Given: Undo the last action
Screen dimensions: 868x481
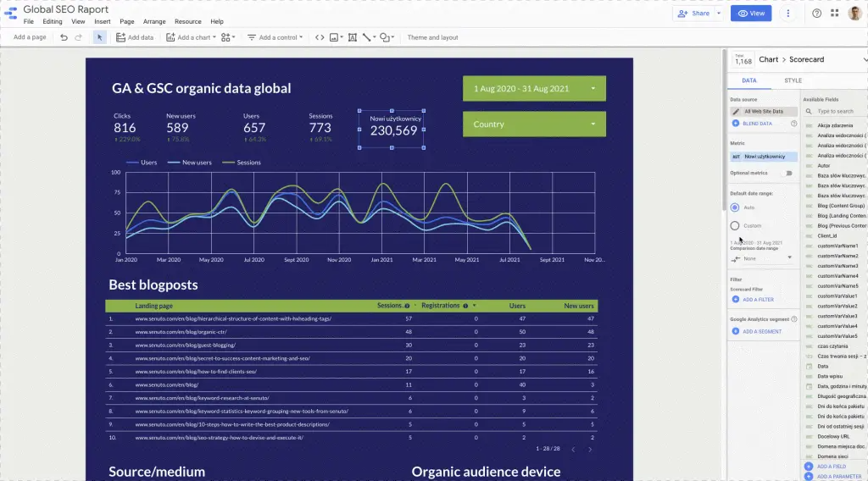Looking at the screenshot, I should [64, 37].
